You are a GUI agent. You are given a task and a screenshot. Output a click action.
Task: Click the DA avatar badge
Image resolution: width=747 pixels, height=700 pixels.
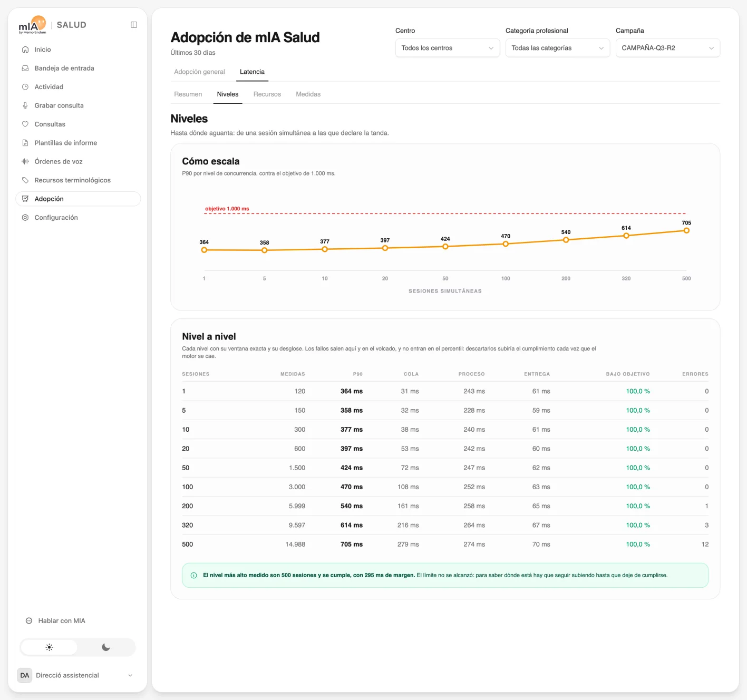coord(25,675)
